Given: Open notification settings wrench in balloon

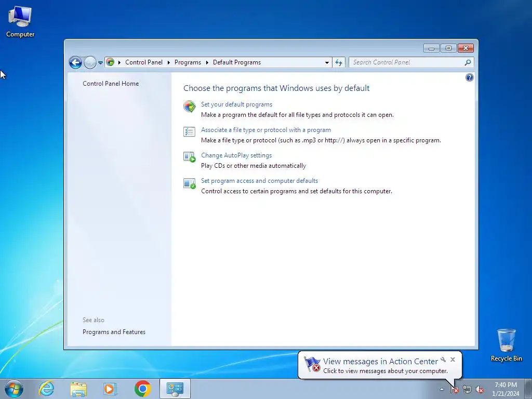Looking at the screenshot, I should (x=443, y=360).
